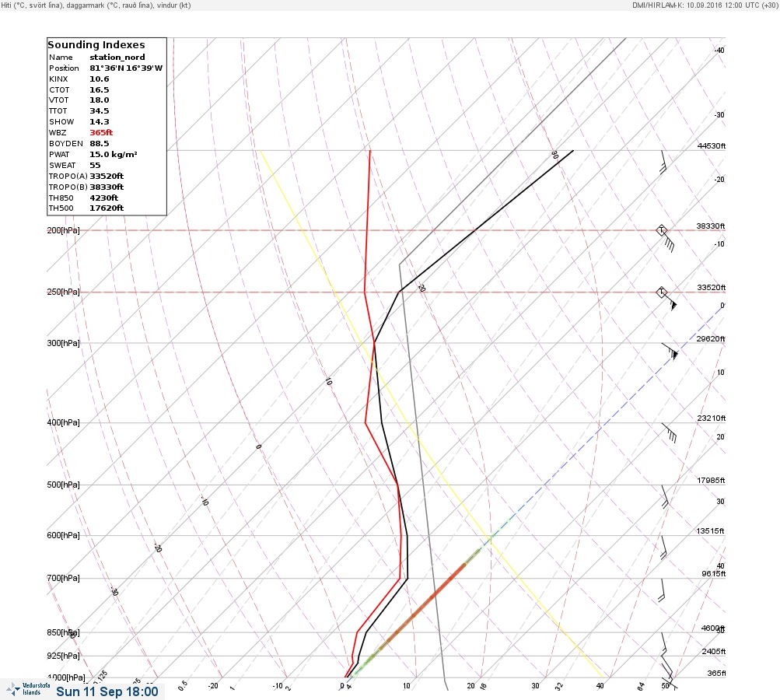This screenshot has width=780, height=700.
Task: Click the BOYDEN value 88.5
Action: pos(99,144)
